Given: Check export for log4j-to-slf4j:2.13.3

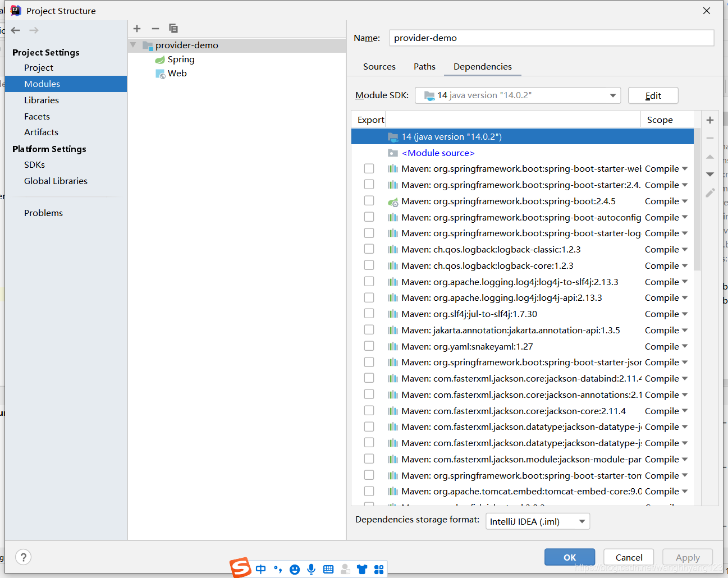Looking at the screenshot, I should pos(369,282).
